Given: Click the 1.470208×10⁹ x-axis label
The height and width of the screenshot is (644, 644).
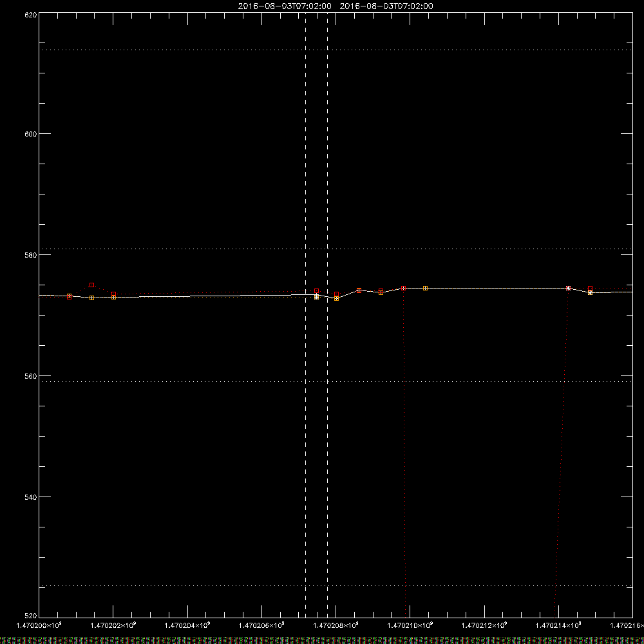Looking at the screenshot, I should click(336, 625).
